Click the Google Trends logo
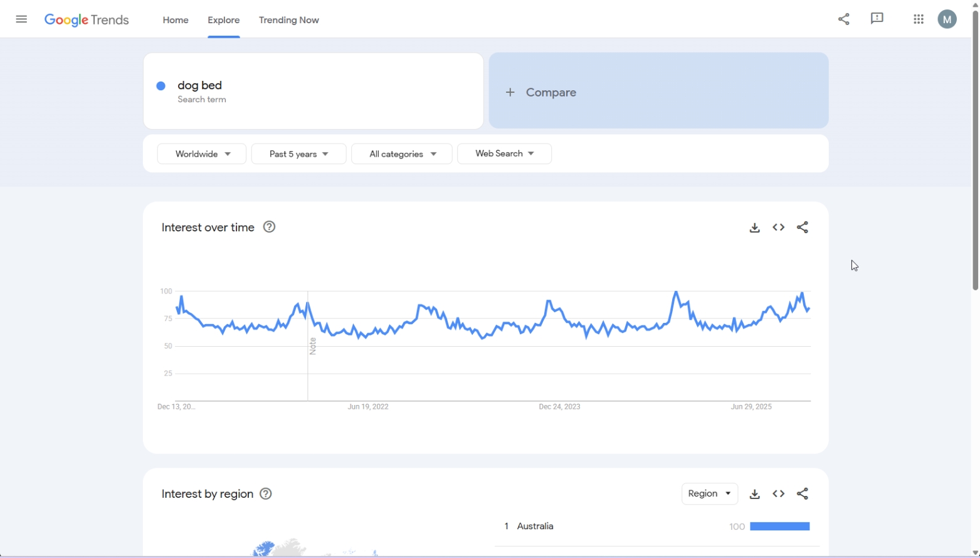The height and width of the screenshot is (558, 980). tap(87, 19)
